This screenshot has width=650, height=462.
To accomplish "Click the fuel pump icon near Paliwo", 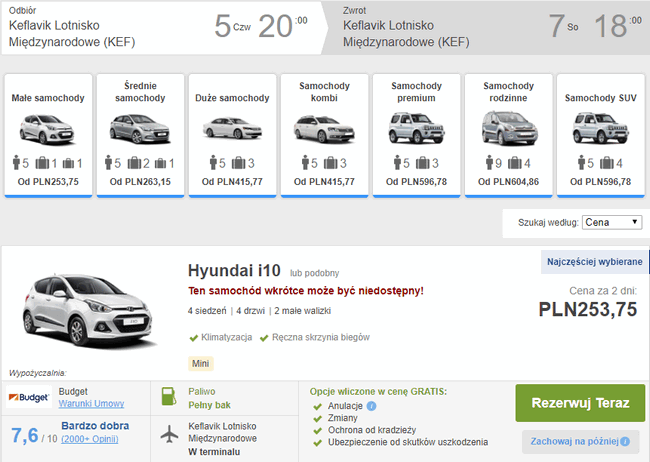I will [169, 396].
